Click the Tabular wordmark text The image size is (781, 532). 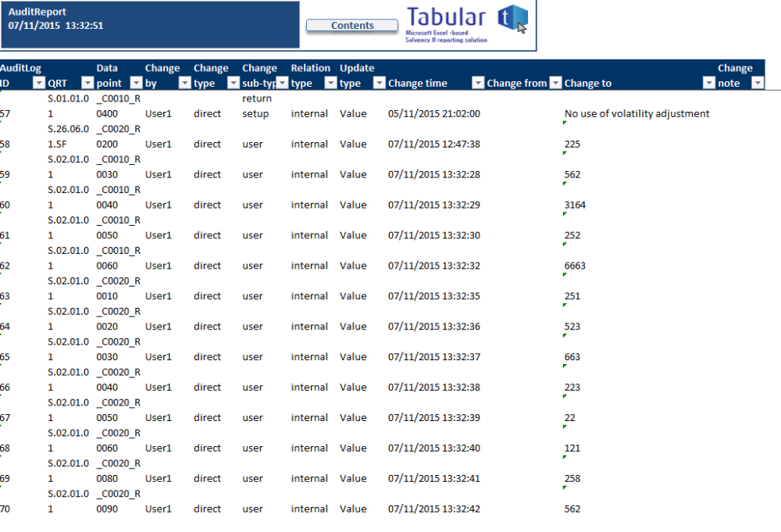pos(447,16)
